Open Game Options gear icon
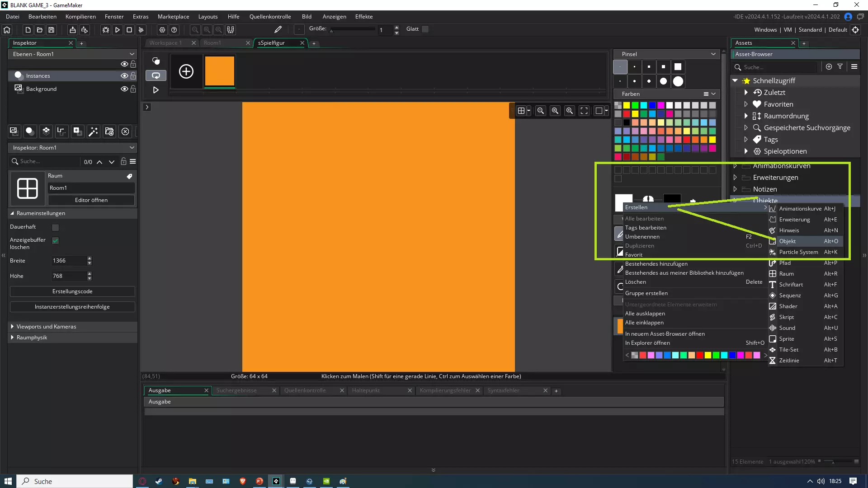 (x=162, y=30)
